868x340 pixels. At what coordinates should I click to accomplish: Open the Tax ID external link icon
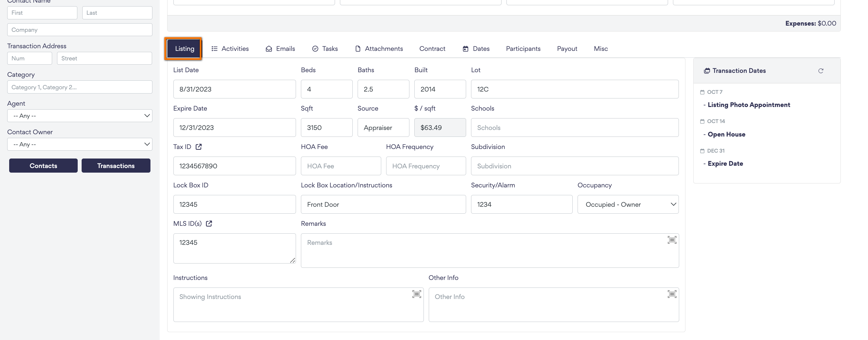[199, 147]
